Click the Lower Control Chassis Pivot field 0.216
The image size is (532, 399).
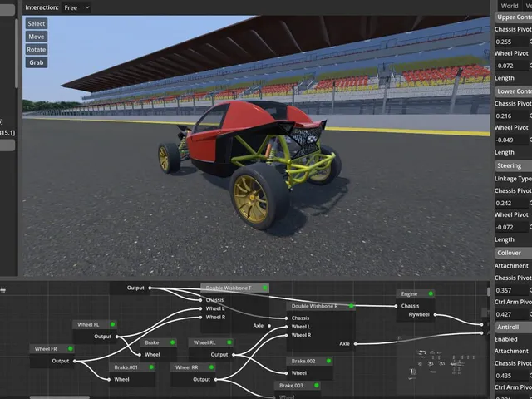click(x=512, y=116)
